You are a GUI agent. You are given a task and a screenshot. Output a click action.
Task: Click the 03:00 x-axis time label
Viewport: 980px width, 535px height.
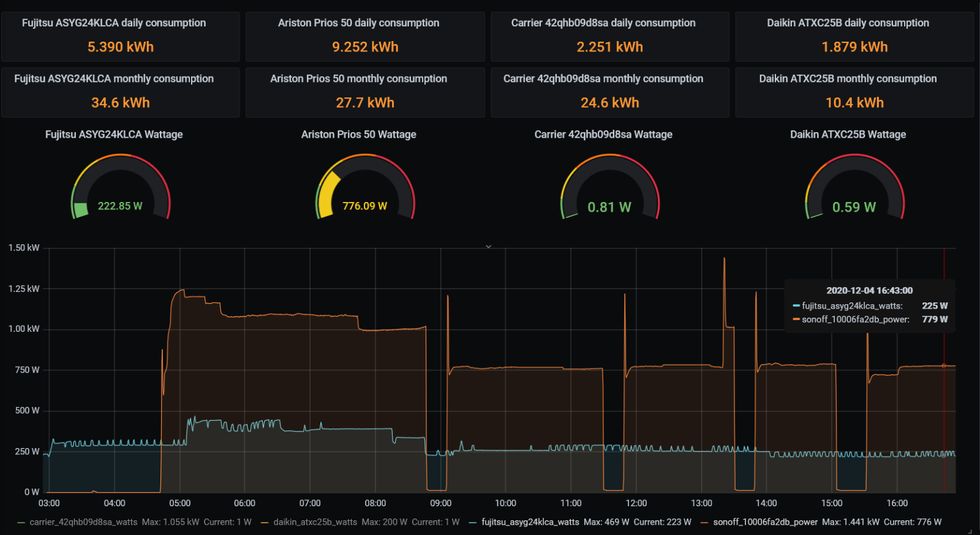click(x=49, y=503)
